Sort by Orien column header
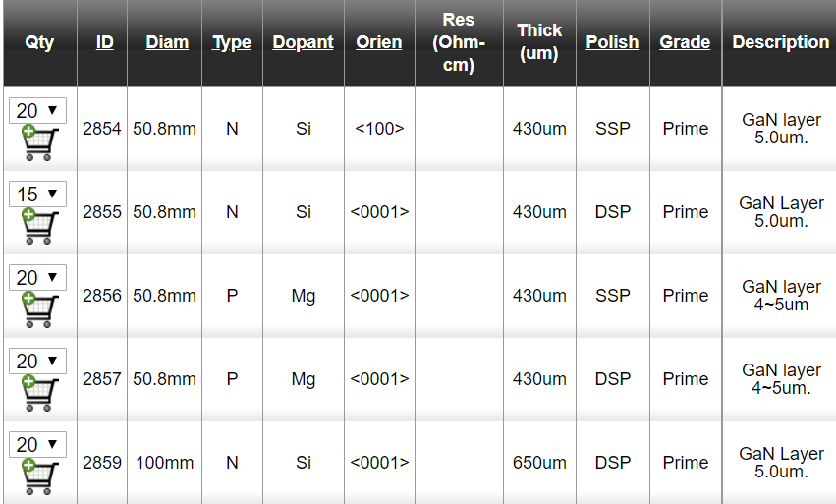Viewport: 836px width, 504px height. [x=379, y=42]
